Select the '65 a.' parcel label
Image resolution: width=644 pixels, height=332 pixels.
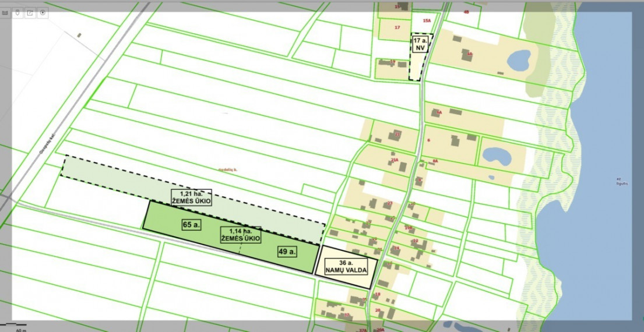coord(192,224)
